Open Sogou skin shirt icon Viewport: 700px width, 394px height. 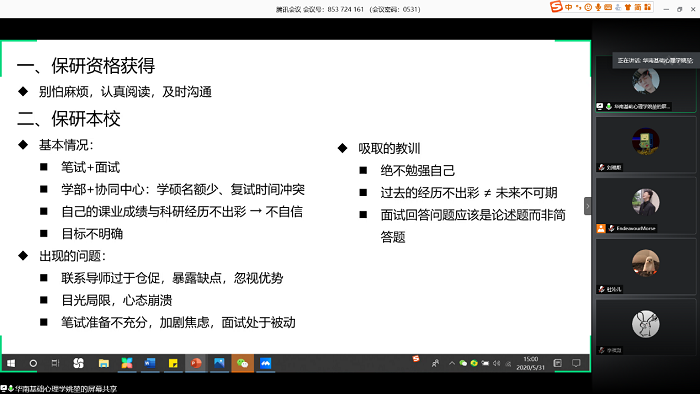pos(628,7)
